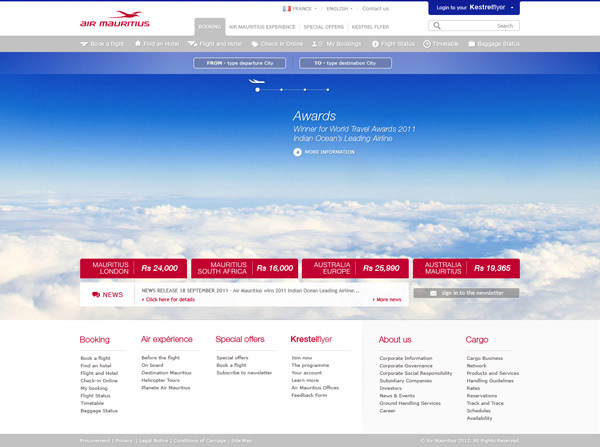
Task: Open Mauritius South Africa Rs 16,000 offer
Action: click(245, 268)
